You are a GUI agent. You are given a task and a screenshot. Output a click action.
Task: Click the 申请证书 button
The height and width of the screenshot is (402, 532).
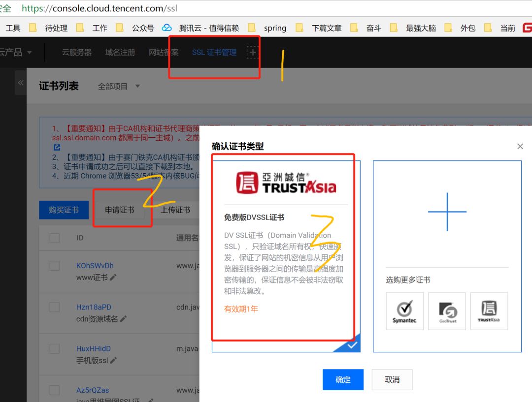point(119,210)
